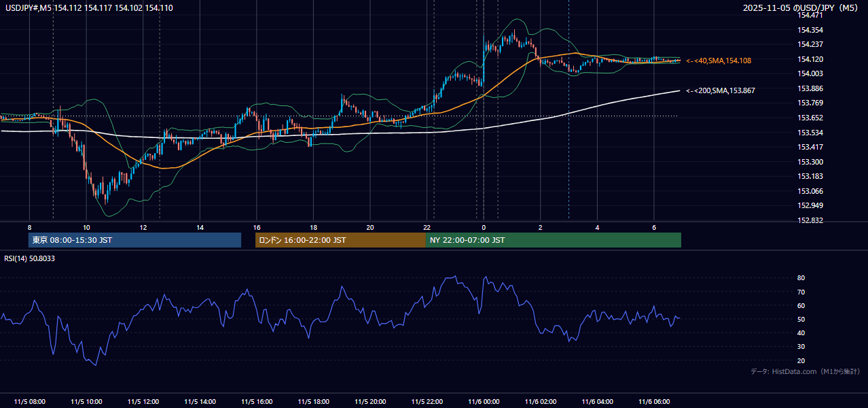Select the white 200 SMA label 153.867
This screenshot has height=408, width=868.
(x=720, y=90)
